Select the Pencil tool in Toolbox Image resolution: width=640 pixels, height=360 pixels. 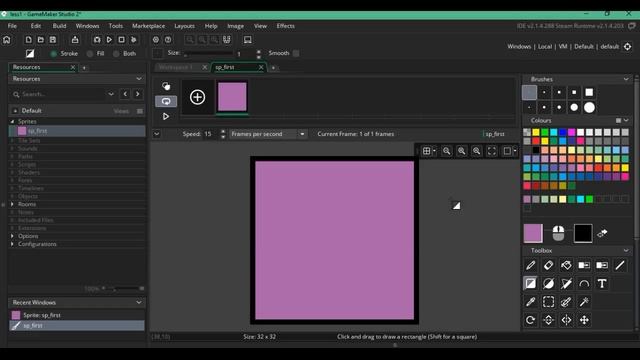point(530,265)
